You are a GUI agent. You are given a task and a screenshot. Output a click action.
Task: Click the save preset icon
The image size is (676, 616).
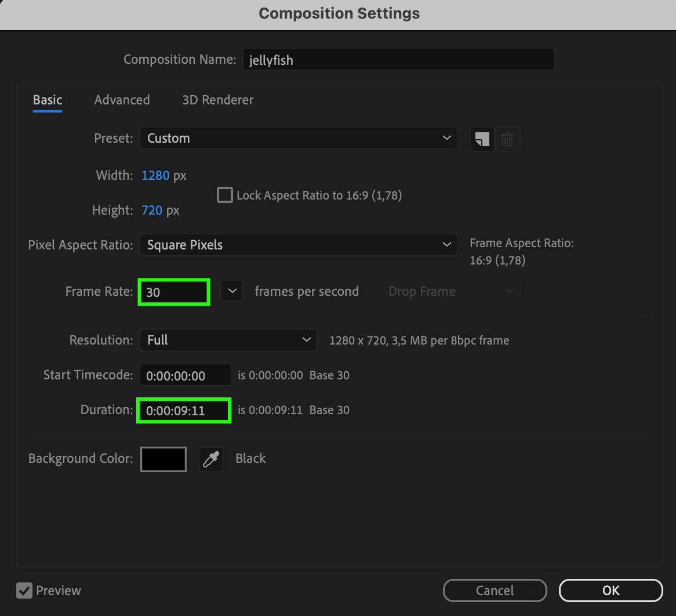482,139
